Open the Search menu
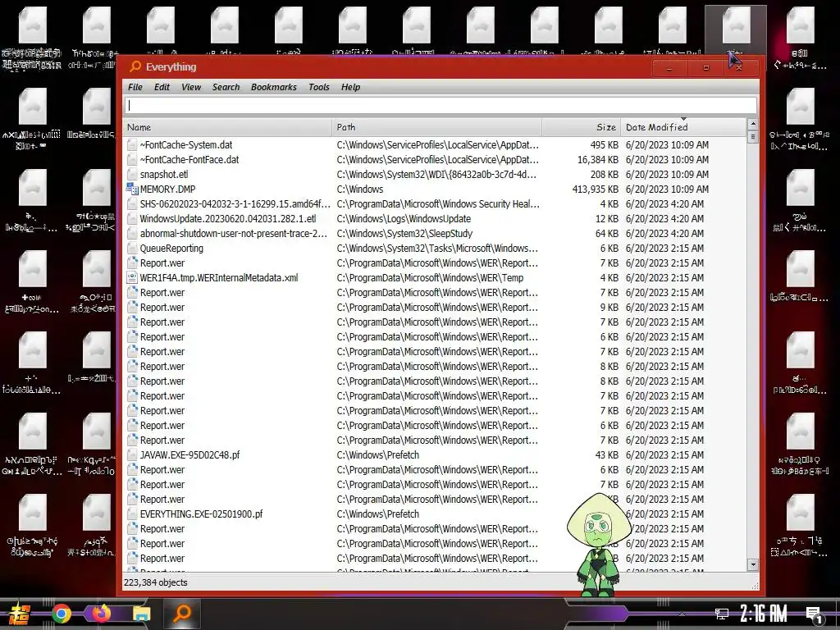Viewport: 840px width, 630px height. (x=226, y=87)
